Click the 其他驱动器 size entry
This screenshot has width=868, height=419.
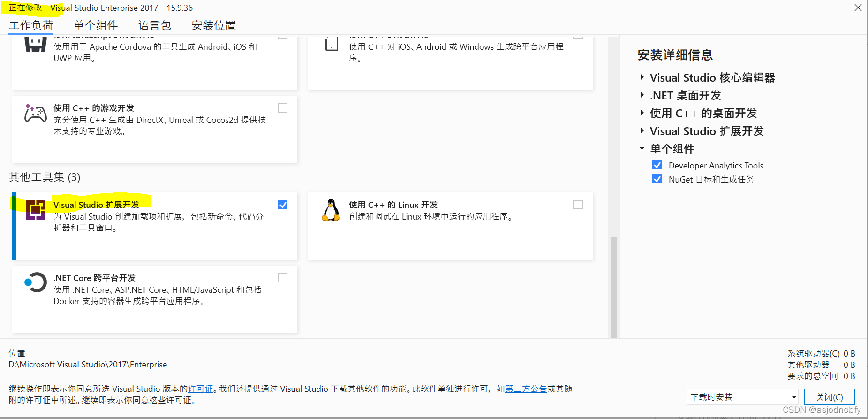coord(821,365)
